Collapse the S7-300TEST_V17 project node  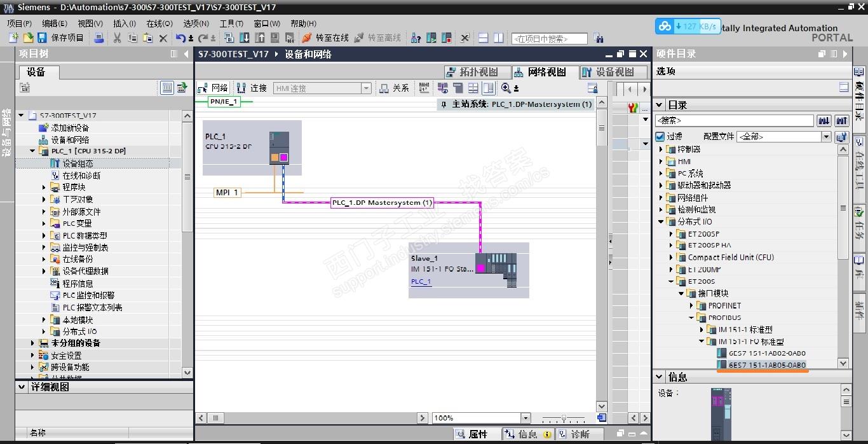coord(21,116)
